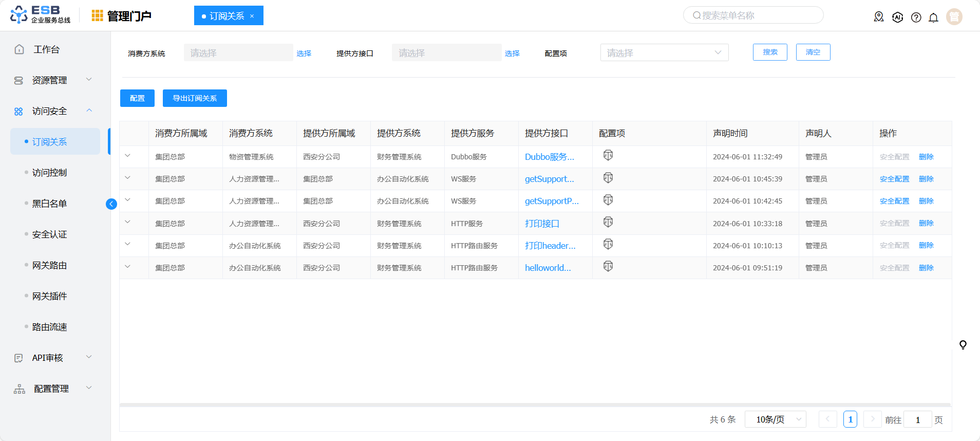Click the help question mark icon
Viewport: 980px width, 441px height.
[916, 17]
